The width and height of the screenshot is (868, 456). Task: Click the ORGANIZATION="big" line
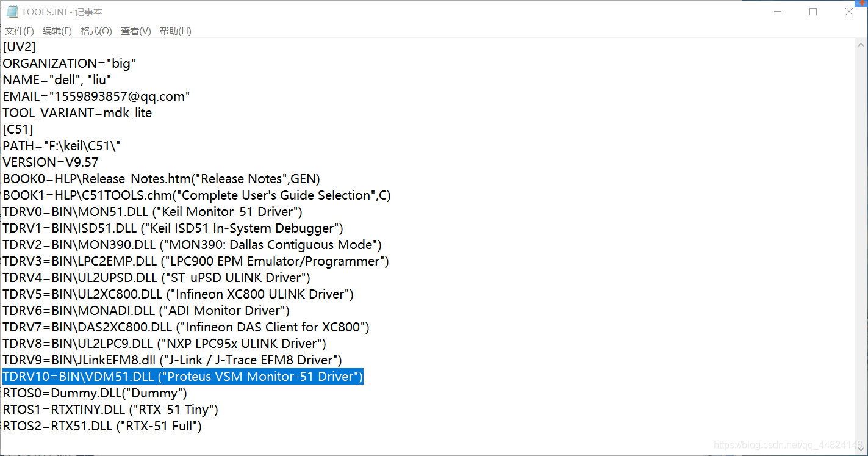pos(69,63)
